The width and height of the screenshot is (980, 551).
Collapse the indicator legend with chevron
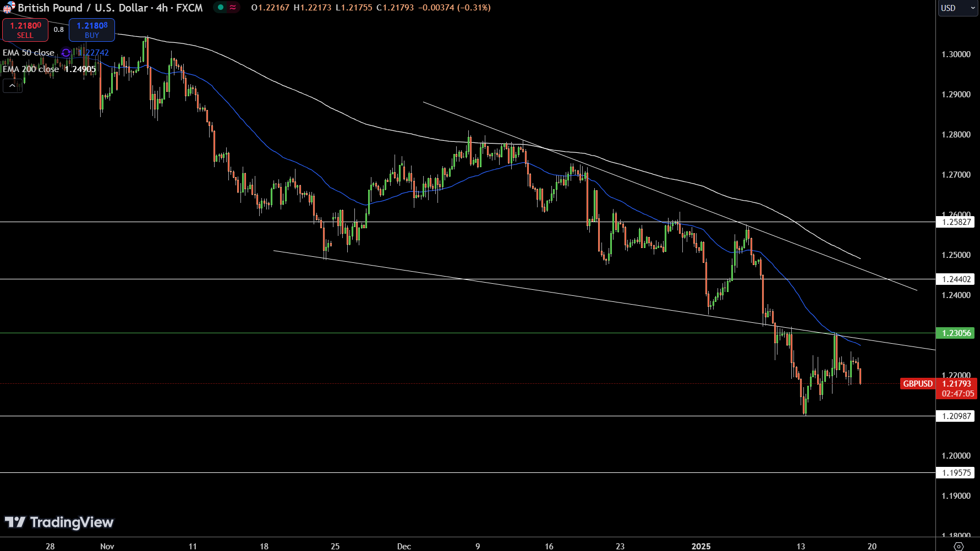[x=13, y=86]
